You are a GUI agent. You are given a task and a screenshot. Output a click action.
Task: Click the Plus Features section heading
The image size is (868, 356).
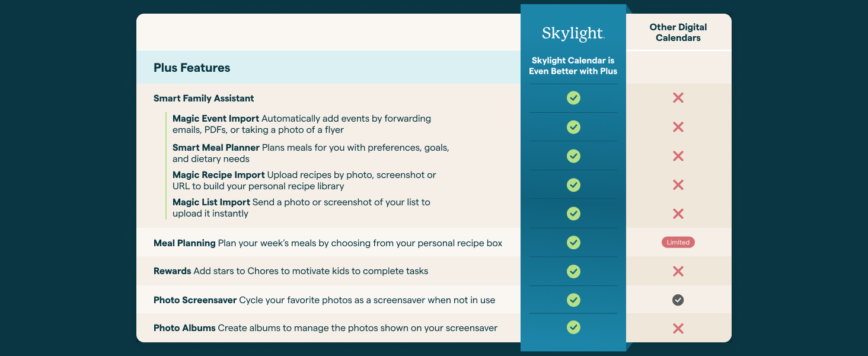coord(192,68)
